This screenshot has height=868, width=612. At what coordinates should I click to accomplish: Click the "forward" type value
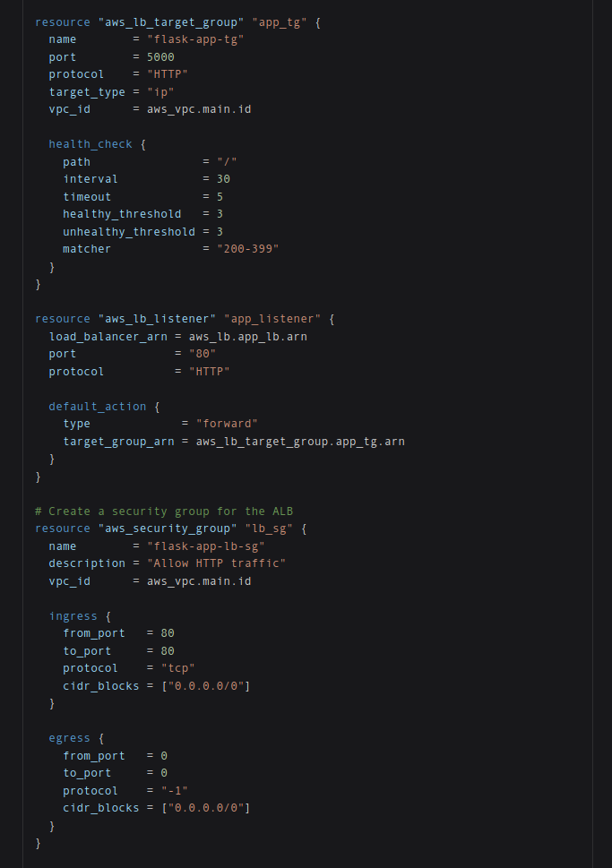(227, 424)
